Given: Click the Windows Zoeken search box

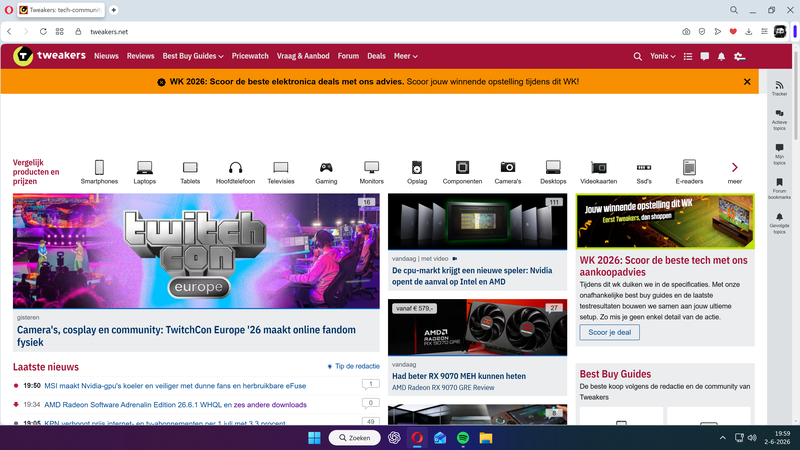Looking at the screenshot, I should [355, 438].
